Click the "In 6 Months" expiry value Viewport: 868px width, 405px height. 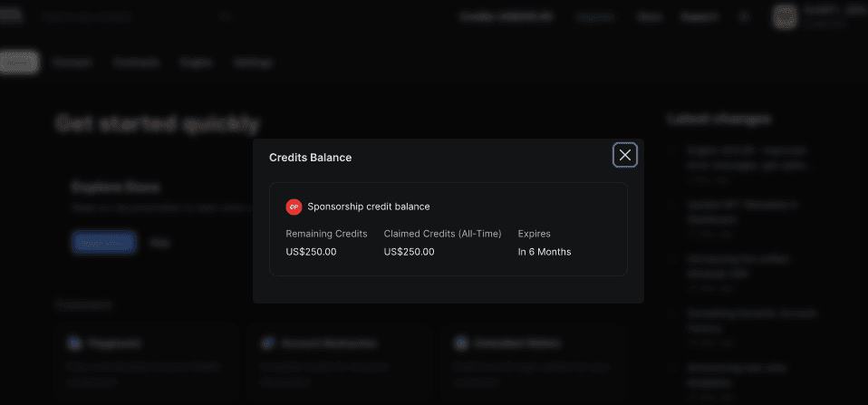pyautogui.click(x=545, y=252)
